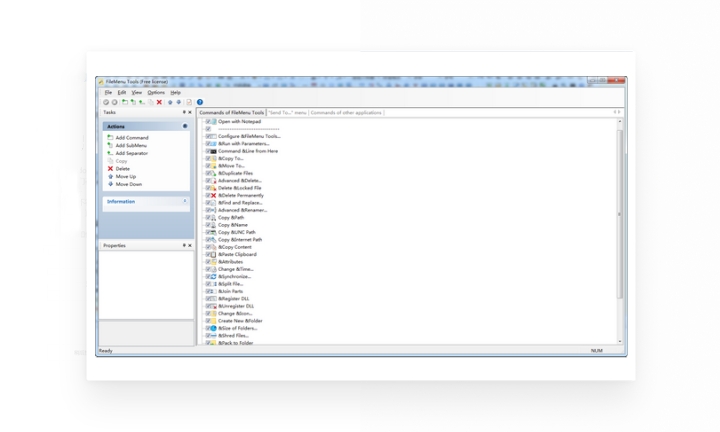Click the icon next to &Shred Files
720x432 pixels.
[214, 336]
